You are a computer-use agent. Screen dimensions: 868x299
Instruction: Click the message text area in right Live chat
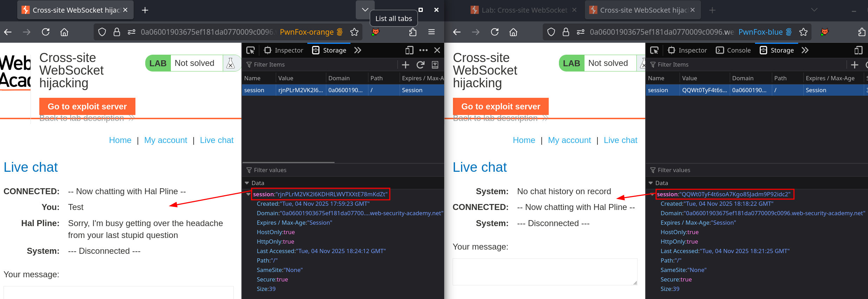(x=545, y=272)
